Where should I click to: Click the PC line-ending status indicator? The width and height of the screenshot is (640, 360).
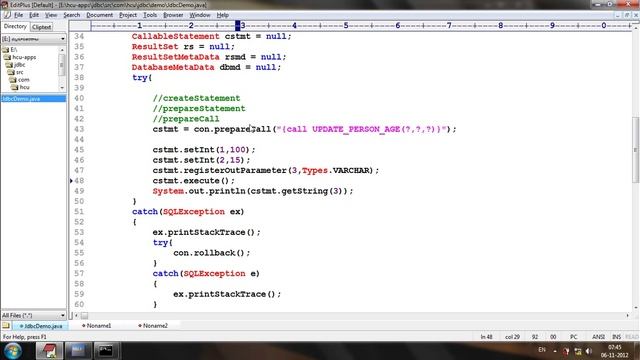click(573, 337)
